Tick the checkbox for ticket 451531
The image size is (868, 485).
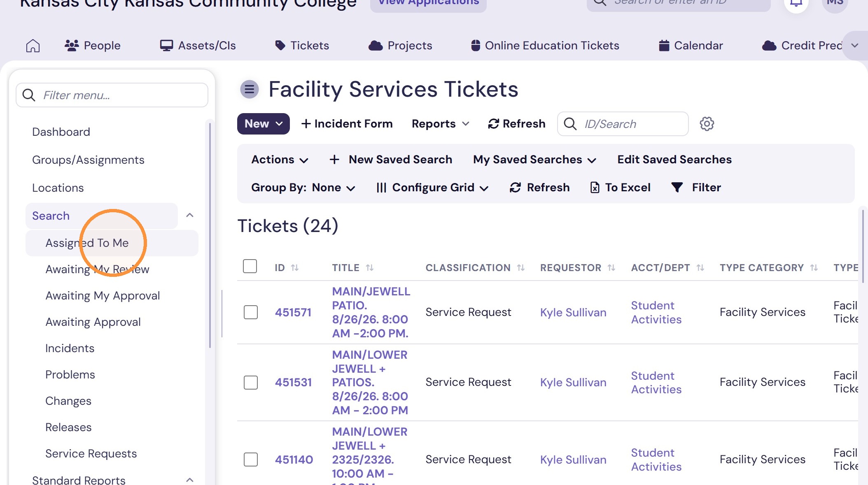(251, 383)
